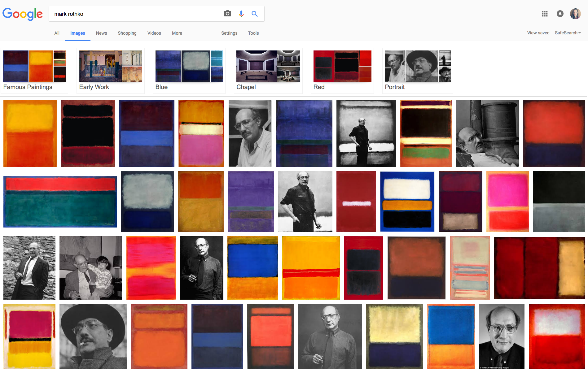Open the Early Work suggestion card
588x373 pixels.
[x=111, y=71]
